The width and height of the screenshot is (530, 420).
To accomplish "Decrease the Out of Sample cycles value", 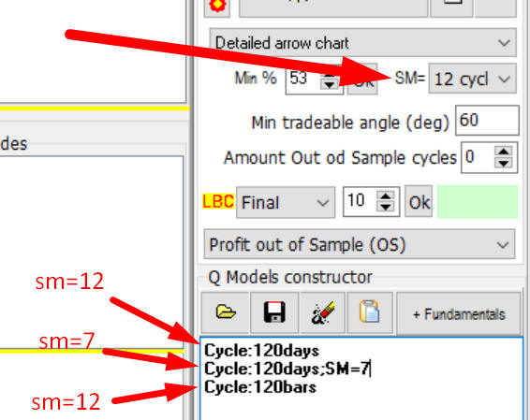I will (x=504, y=164).
